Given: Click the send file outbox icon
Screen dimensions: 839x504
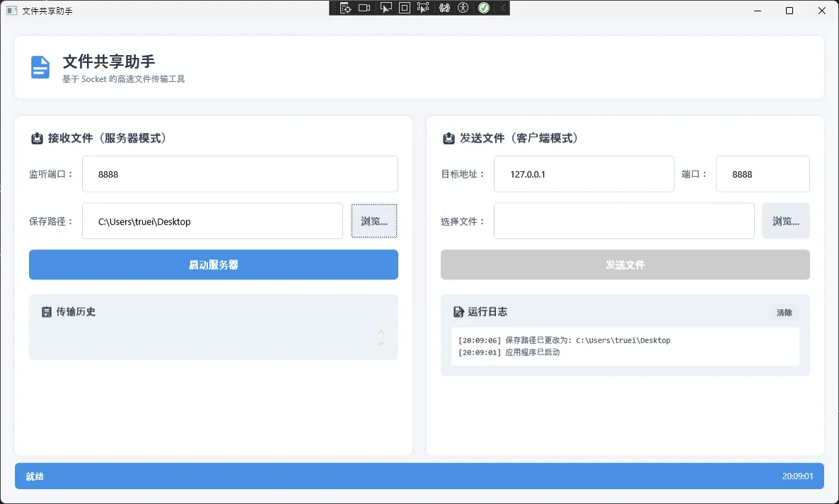Looking at the screenshot, I should tap(449, 139).
